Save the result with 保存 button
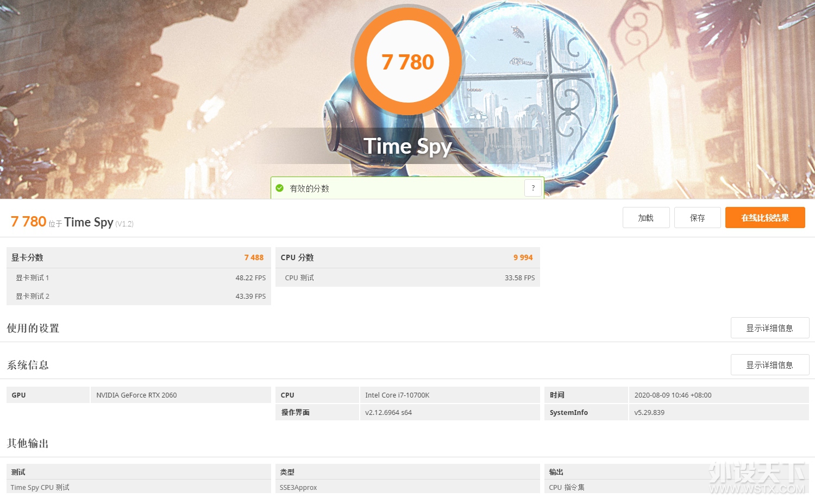Image resolution: width=815 pixels, height=504 pixels. click(x=698, y=218)
